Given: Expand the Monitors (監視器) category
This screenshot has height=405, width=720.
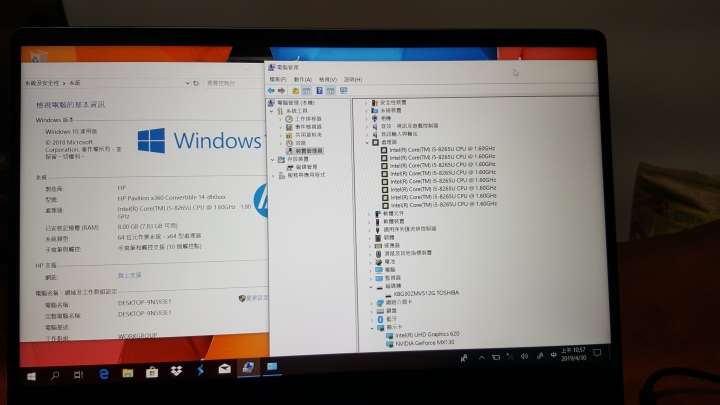Looking at the screenshot, I should click(x=371, y=278).
